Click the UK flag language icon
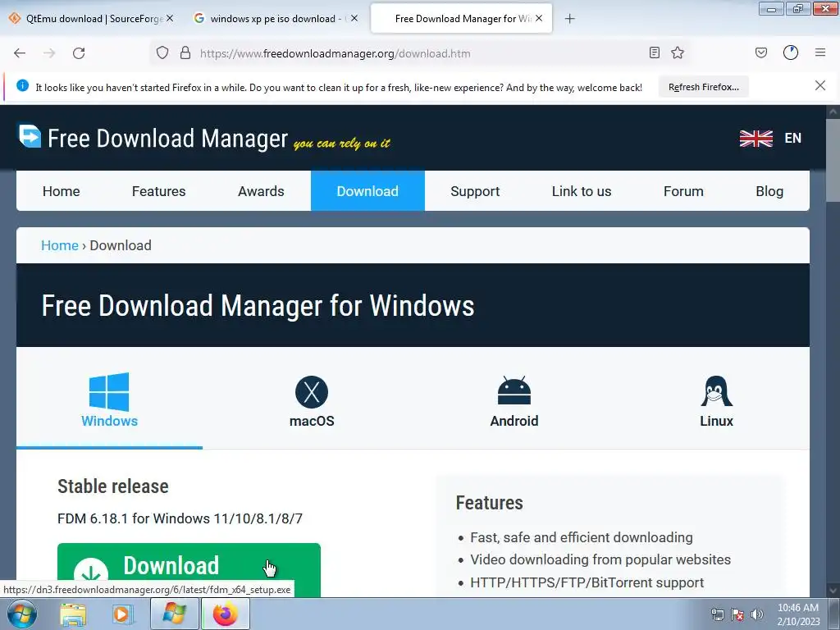 click(x=756, y=138)
